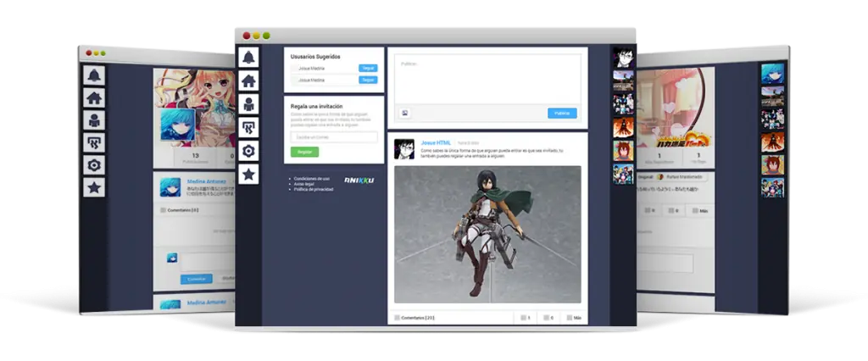The image size is (868, 361).
Task: Open the red-haired avatar in right window strip
Action: click(773, 164)
